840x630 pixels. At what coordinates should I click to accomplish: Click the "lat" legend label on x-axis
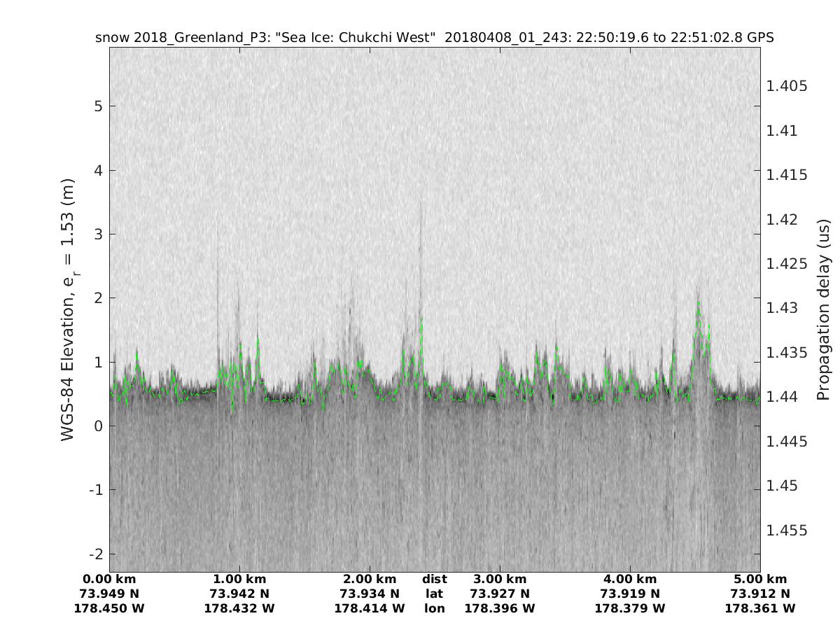[435, 594]
